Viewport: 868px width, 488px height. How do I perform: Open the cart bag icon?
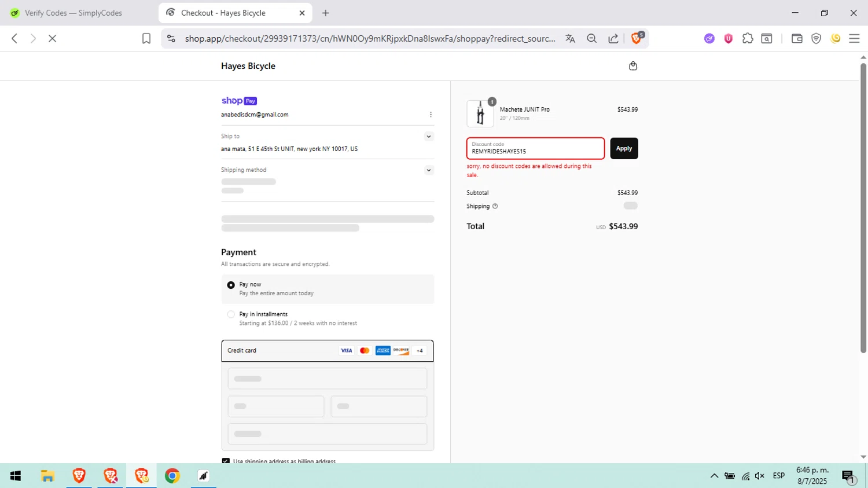click(x=633, y=66)
